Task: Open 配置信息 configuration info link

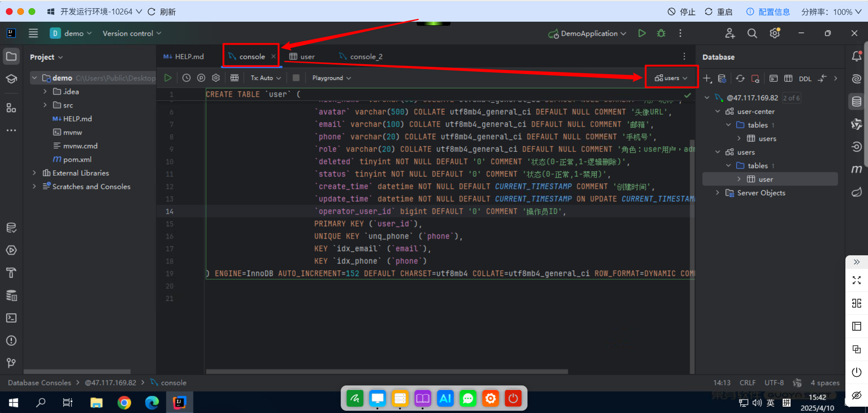Action: (x=768, y=12)
